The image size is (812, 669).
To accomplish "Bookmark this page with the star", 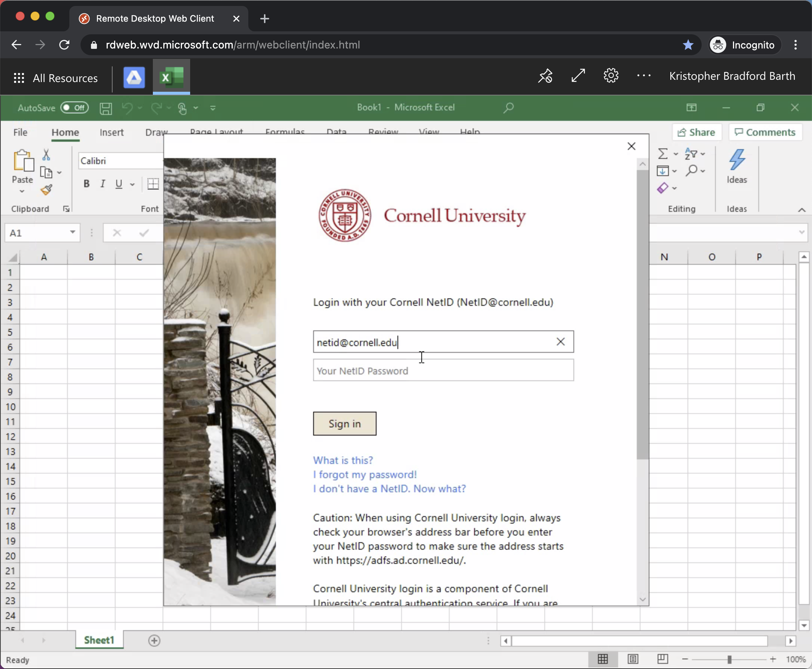I will point(688,45).
